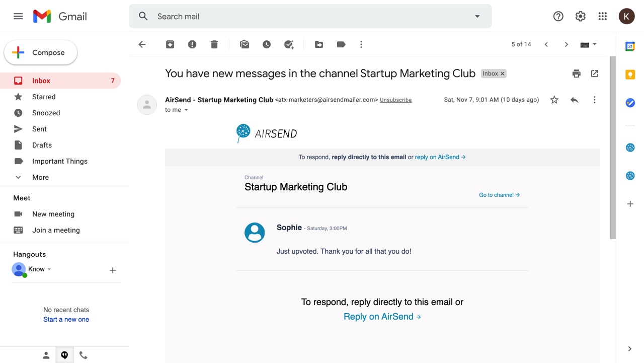Click the vertical scrollbar of the email
This screenshot has width=644, height=363.
coord(613,148)
